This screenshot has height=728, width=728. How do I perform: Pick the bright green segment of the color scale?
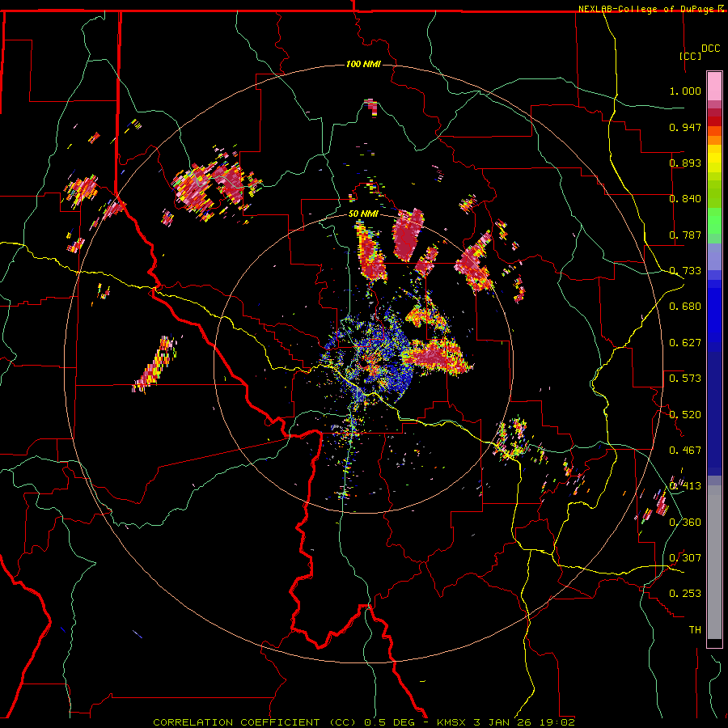click(x=714, y=221)
